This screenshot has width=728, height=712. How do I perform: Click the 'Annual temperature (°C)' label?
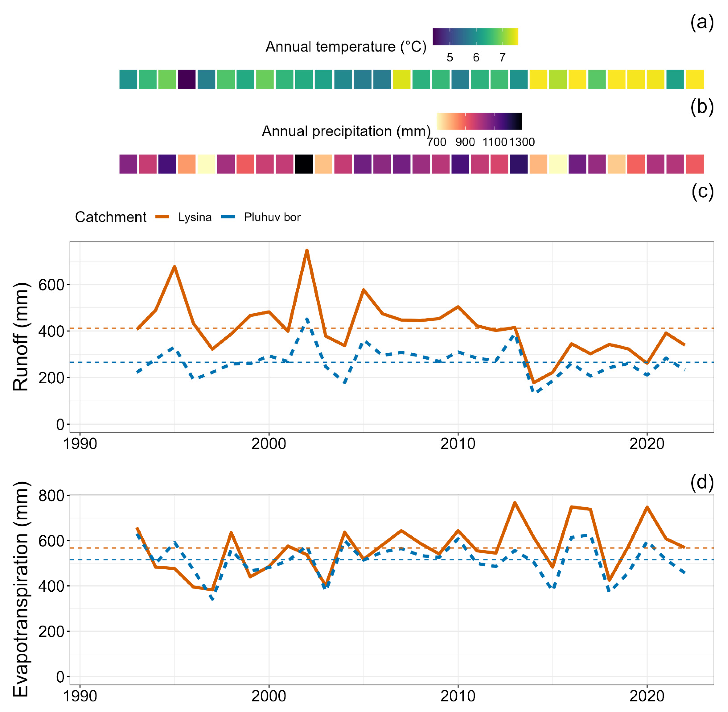coord(346,47)
